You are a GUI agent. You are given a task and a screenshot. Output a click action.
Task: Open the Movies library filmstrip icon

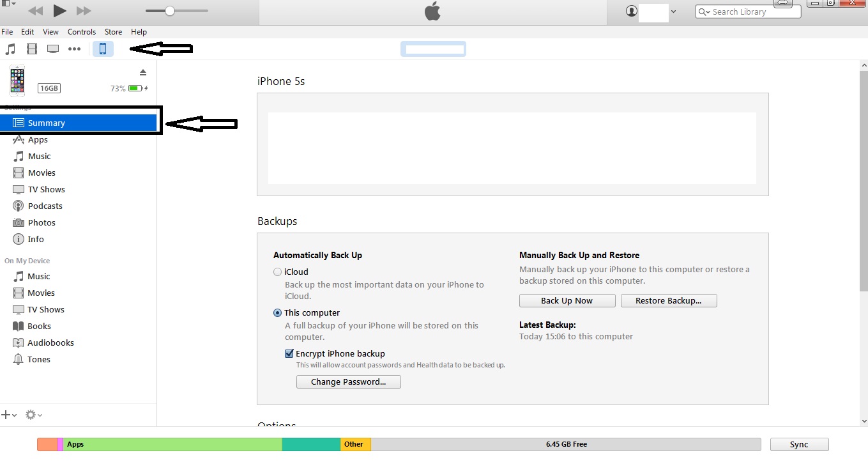tap(31, 49)
